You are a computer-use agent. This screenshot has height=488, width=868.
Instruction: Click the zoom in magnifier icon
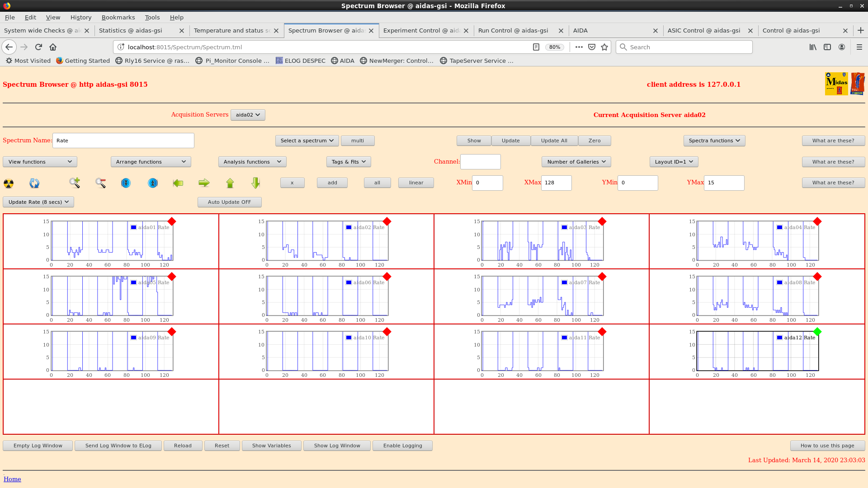(x=75, y=183)
